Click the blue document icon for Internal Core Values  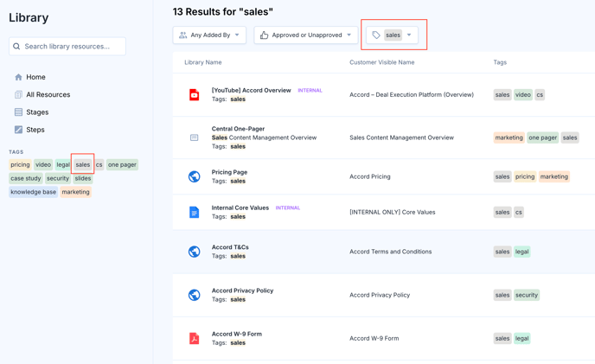coord(194,212)
